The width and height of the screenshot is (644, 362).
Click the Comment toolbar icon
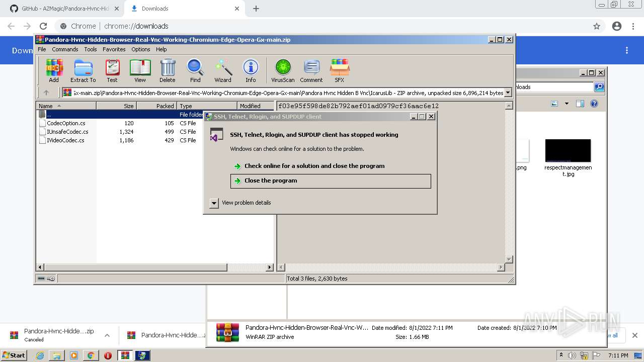[x=311, y=71]
